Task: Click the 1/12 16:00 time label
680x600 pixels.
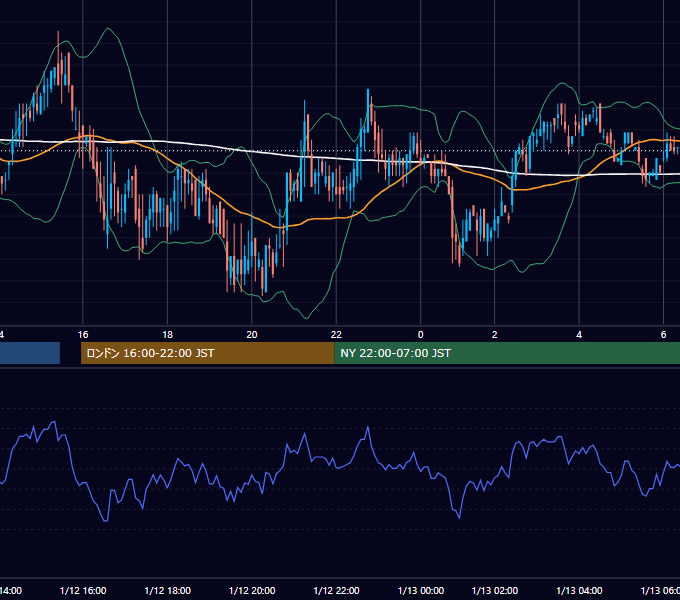Action: pyautogui.click(x=83, y=590)
